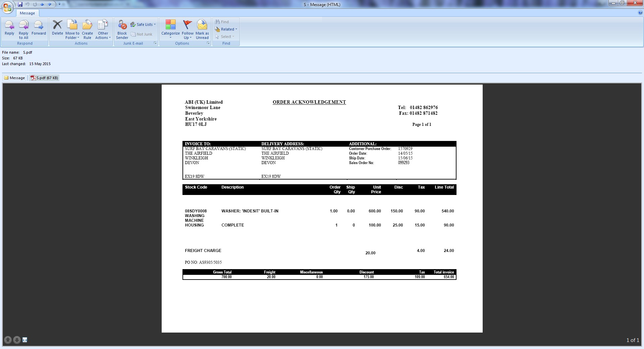Click the customer purchase order 1570929
Viewport: 644px width, 349px height.
point(405,149)
